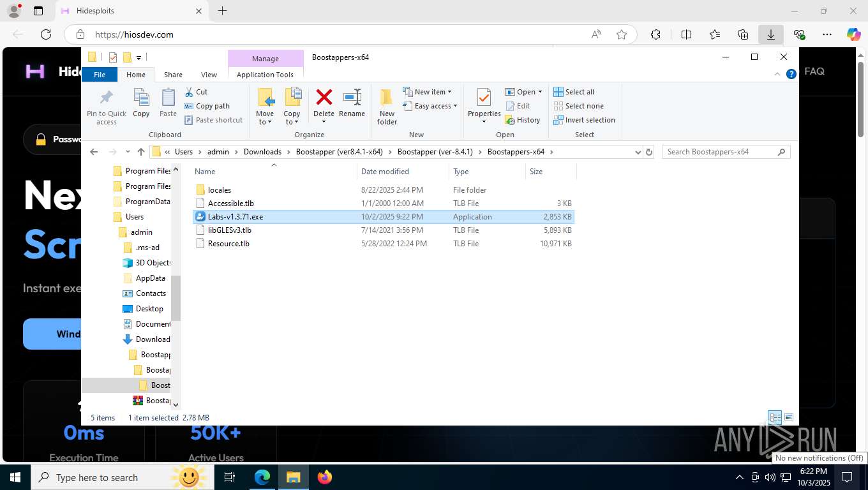
Task: Expand Easy access dropdown
Action: pyautogui.click(x=430, y=106)
